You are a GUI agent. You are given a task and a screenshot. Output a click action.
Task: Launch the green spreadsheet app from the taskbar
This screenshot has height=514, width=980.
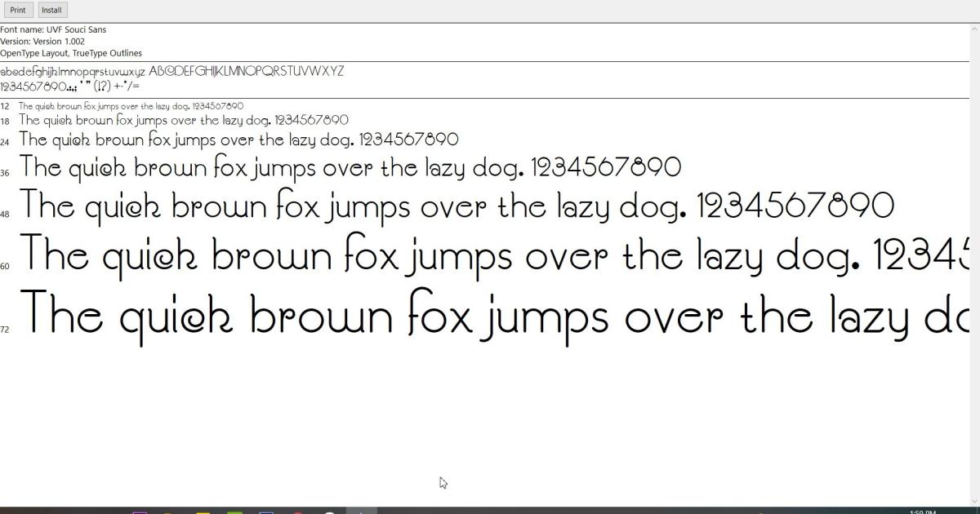click(x=233, y=509)
